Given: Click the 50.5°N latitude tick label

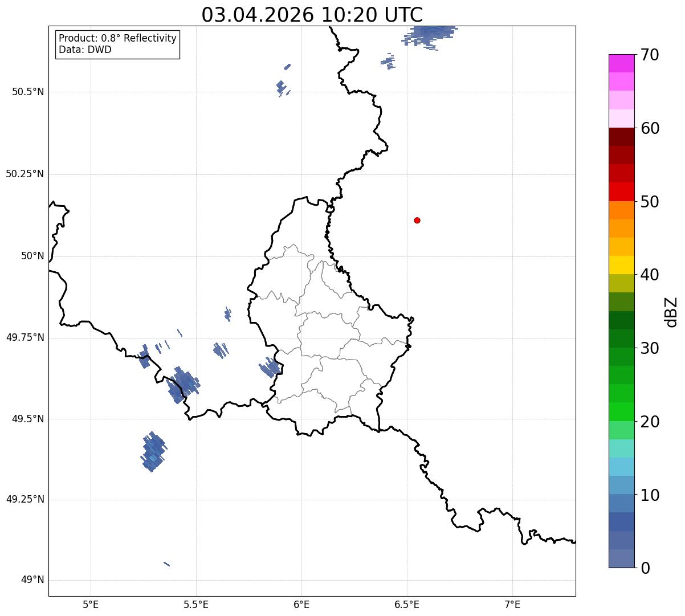Looking at the screenshot, I should (28, 92).
